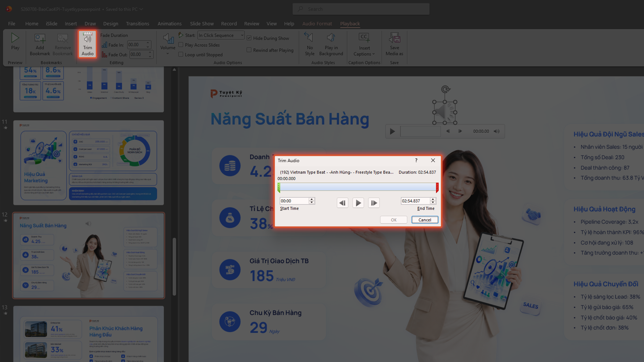
Task: Play the audio on the slide player bar
Action: pyautogui.click(x=392, y=131)
